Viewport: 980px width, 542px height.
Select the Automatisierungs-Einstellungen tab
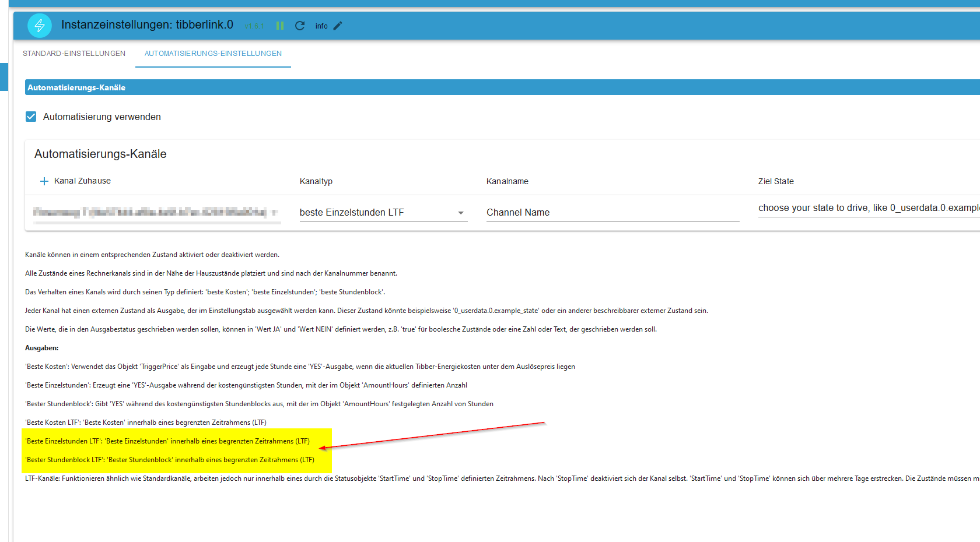tap(213, 54)
